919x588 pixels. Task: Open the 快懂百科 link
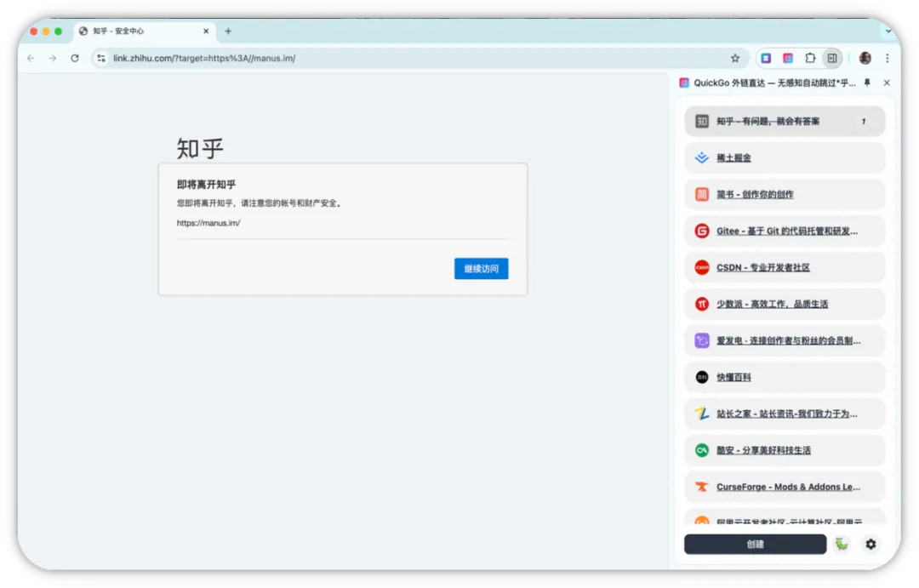click(733, 377)
